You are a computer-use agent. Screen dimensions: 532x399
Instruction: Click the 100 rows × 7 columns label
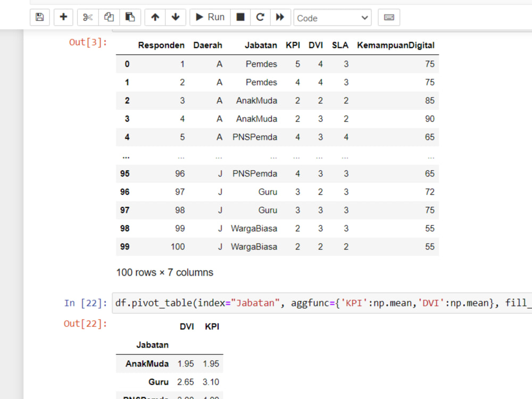tap(164, 272)
